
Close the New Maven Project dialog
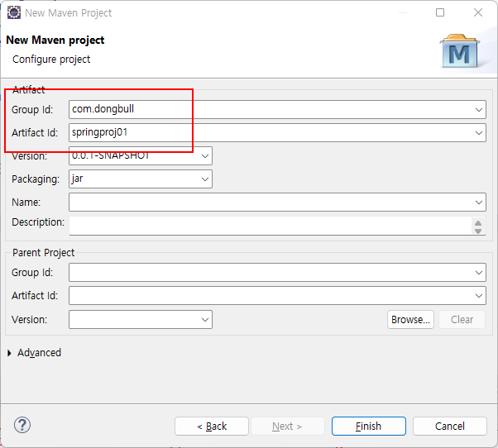[x=478, y=12]
